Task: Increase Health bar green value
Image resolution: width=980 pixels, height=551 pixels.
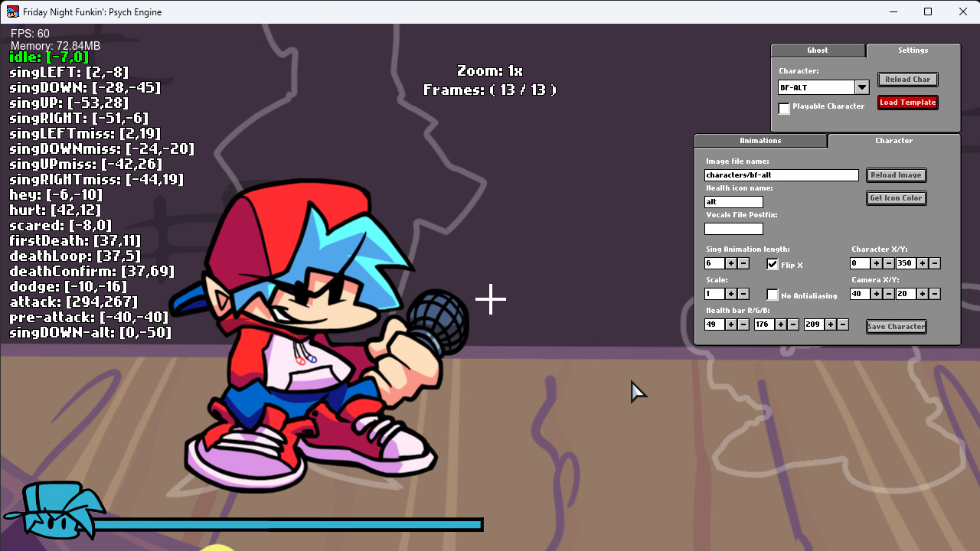Action: tap(781, 324)
